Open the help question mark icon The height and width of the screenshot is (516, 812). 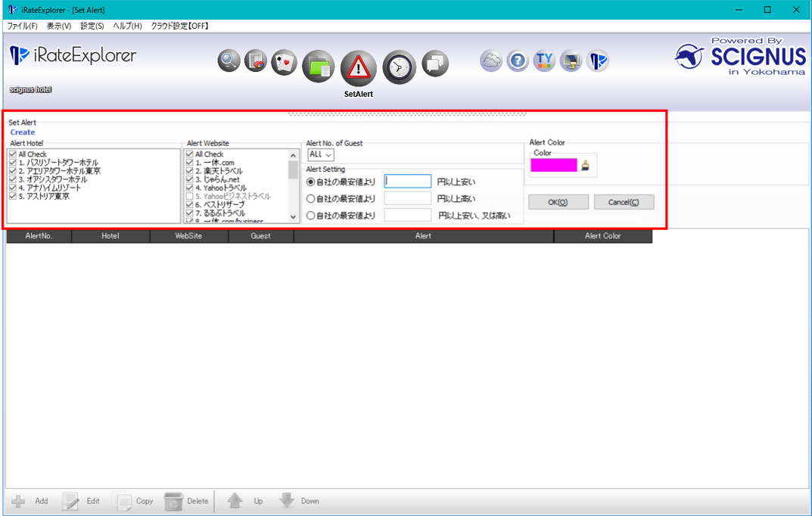click(x=518, y=61)
